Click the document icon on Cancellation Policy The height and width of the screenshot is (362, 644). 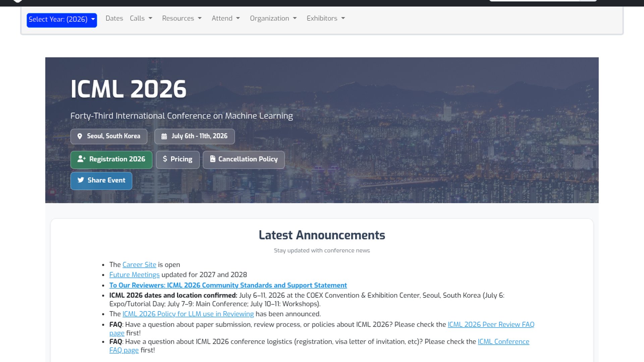[x=213, y=159]
